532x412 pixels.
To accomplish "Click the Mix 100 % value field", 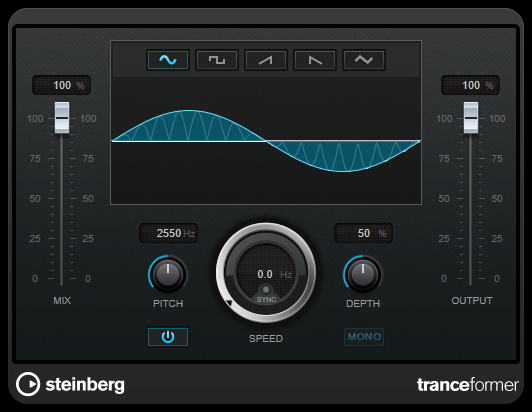I will tap(61, 85).
